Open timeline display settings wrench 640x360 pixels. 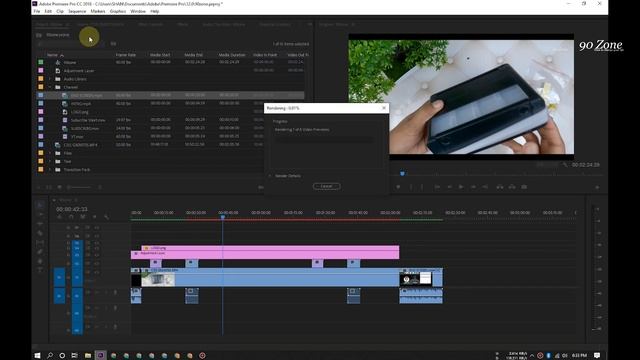(107, 217)
